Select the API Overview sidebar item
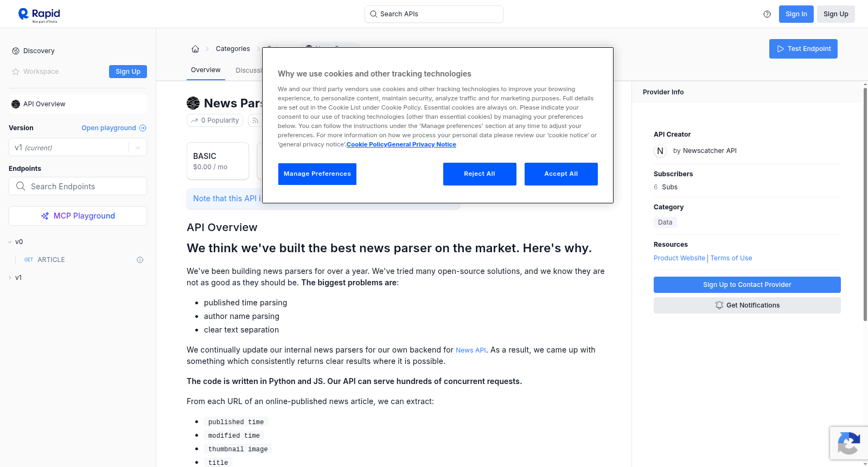The height and width of the screenshot is (467, 868). pyautogui.click(x=78, y=104)
